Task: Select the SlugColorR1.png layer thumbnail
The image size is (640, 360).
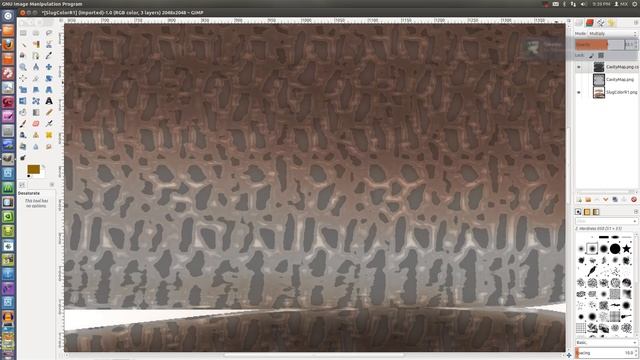Action: coord(599,92)
